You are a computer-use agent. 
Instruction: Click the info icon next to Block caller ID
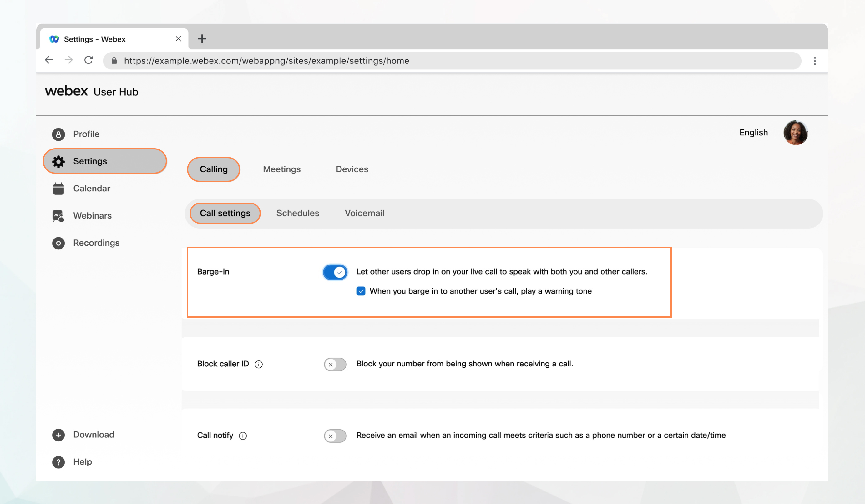[x=259, y=364]
